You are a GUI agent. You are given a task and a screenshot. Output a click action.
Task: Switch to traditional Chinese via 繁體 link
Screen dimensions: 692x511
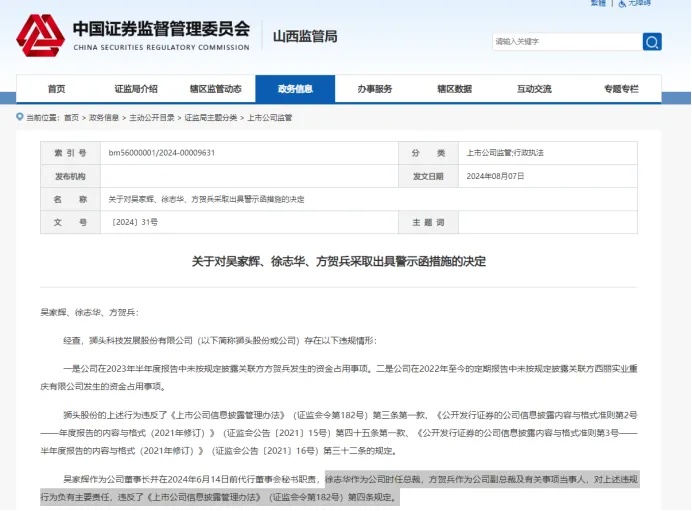pos(598,4)
